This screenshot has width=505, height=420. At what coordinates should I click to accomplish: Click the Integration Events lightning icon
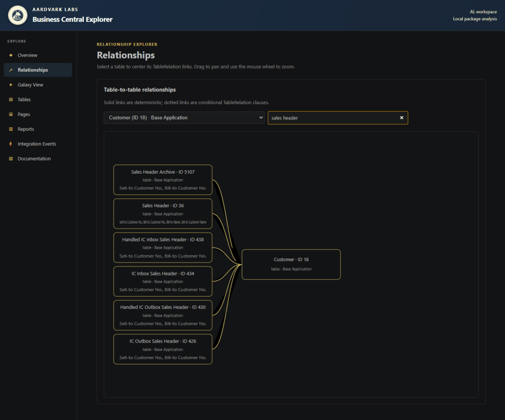coord(11,144)
